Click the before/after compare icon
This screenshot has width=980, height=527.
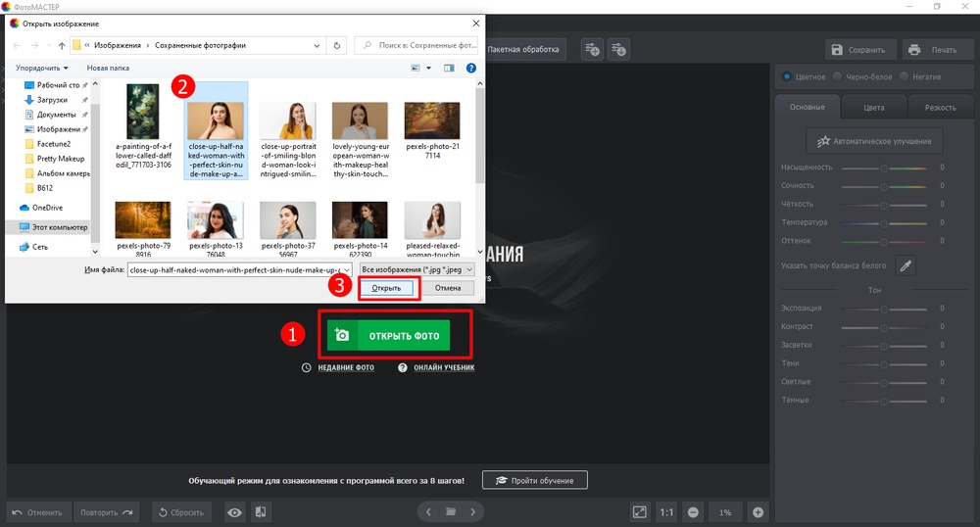pyautogui.click(x=261, y=512)
